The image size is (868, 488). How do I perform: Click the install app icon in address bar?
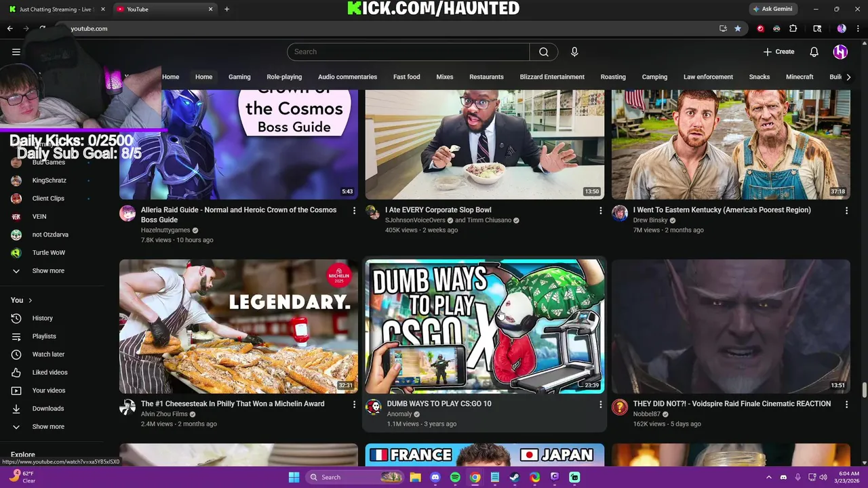click(x=723, y=28)
